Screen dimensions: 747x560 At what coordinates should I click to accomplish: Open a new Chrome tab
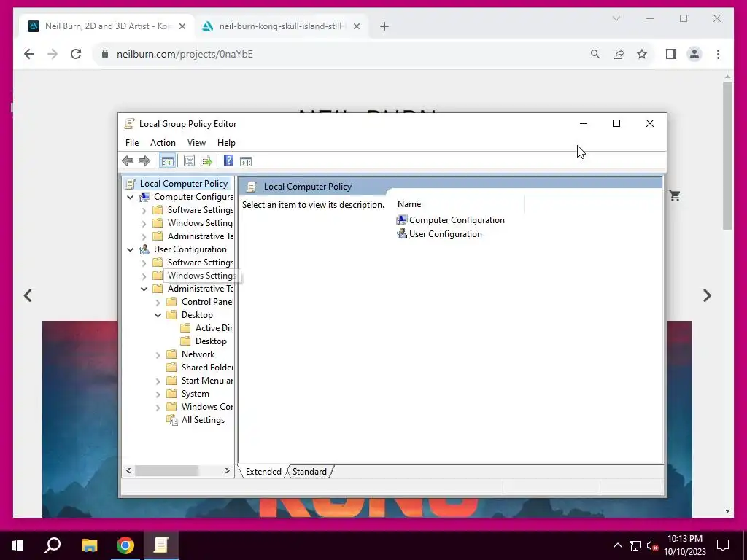click(x=384, y=26)
